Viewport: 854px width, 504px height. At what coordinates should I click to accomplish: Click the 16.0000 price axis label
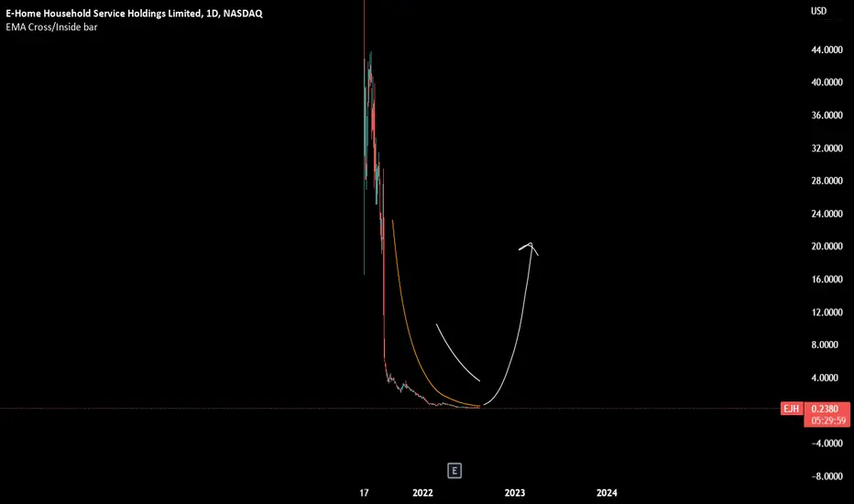pyautogui.click(x=827, y=279)
